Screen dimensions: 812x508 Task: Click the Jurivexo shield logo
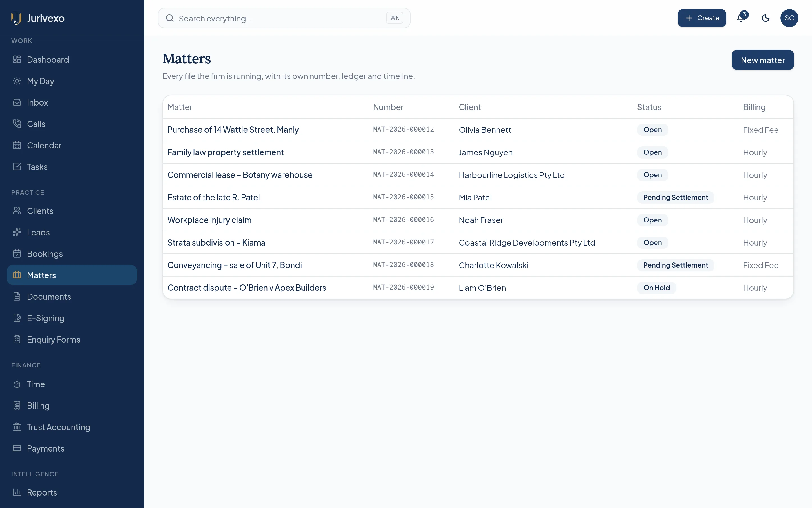point(16,18)
